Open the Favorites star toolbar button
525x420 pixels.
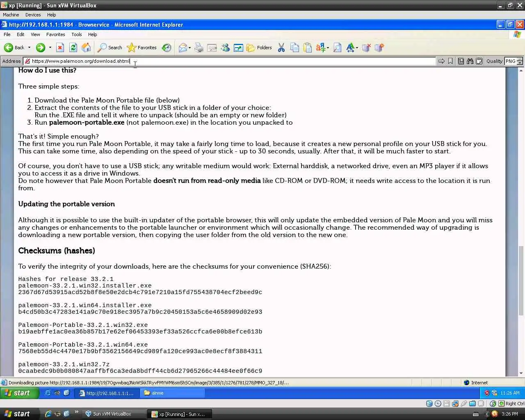click(x=142, y=48)
